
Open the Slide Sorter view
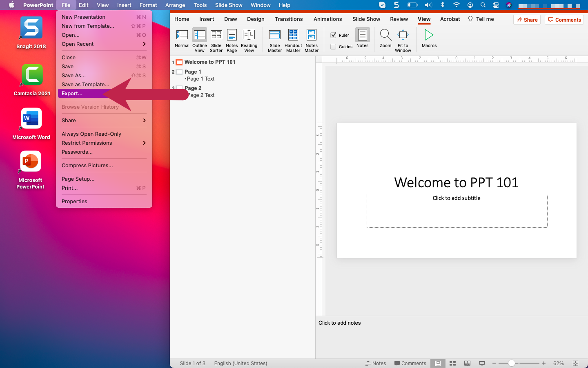(216, 40)
